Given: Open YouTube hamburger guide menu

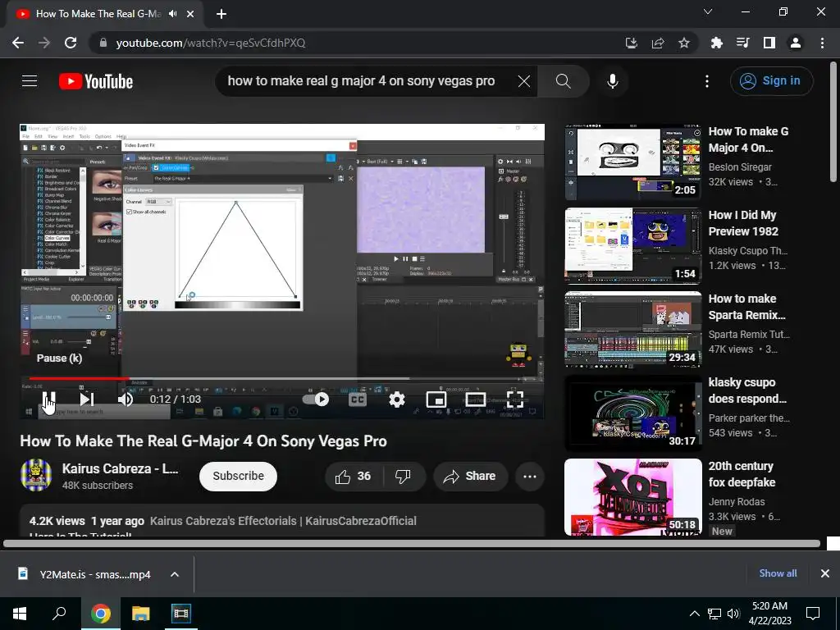Looking at the screenshot, I should coord(30,81).
